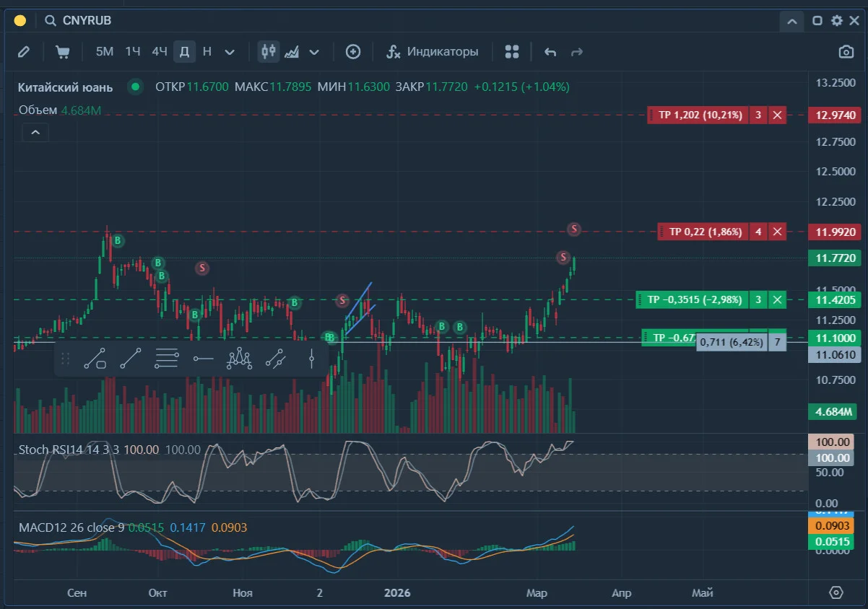Switch timeframe to 5М
868x609 pixels.
105,51
